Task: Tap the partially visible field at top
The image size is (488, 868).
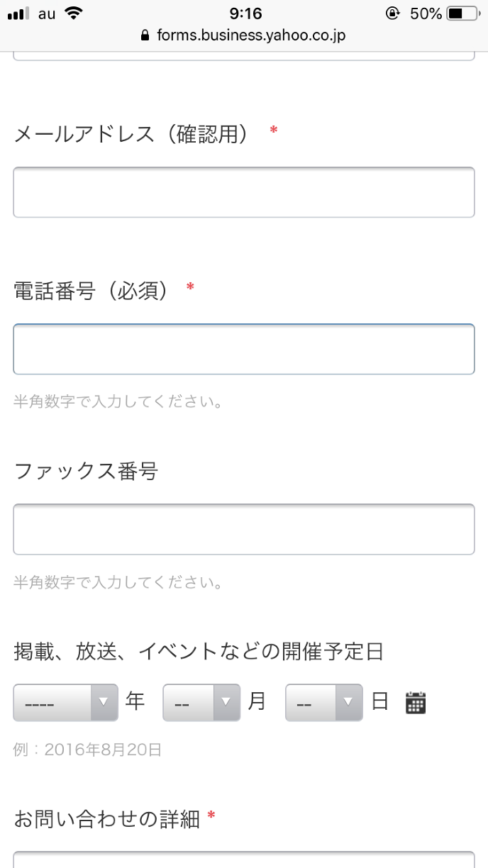Action: (x=243, y=55)
